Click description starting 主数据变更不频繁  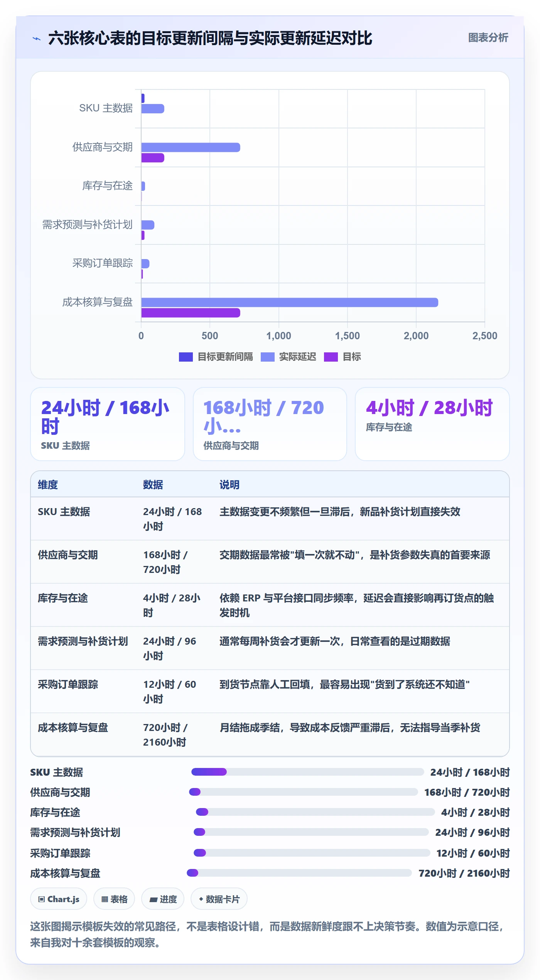340,512
